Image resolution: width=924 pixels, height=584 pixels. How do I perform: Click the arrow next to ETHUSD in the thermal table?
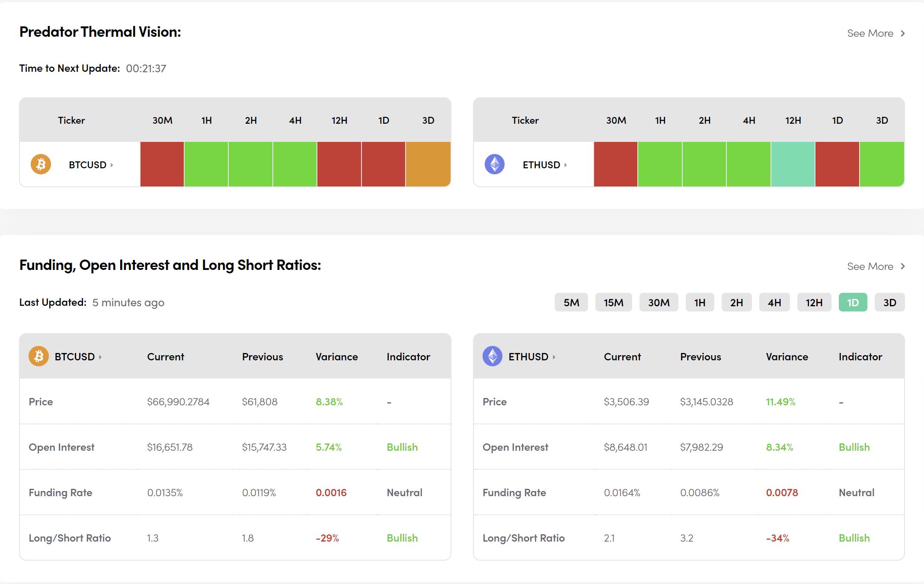pyautogui.click(x=566, y=165)
